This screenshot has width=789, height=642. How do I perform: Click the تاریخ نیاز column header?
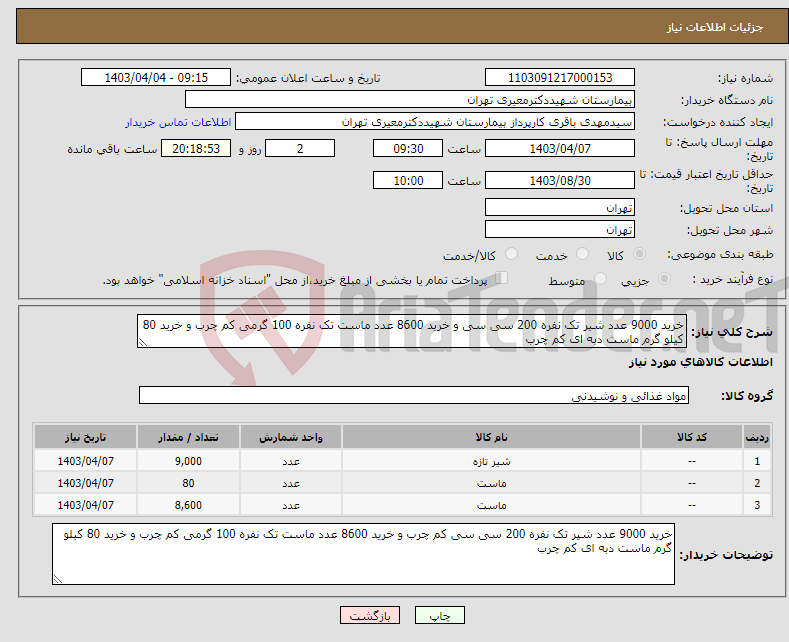point(86,437)
